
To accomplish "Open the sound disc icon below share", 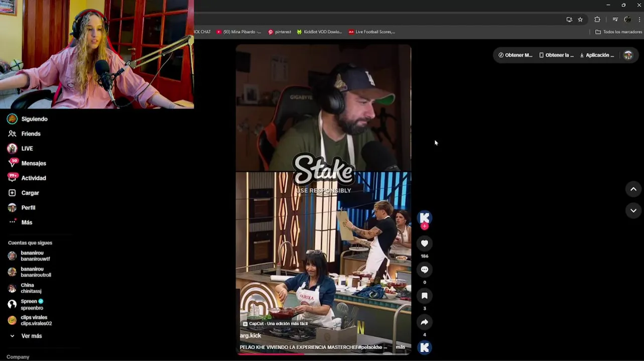I will click(x=424, y=347).
